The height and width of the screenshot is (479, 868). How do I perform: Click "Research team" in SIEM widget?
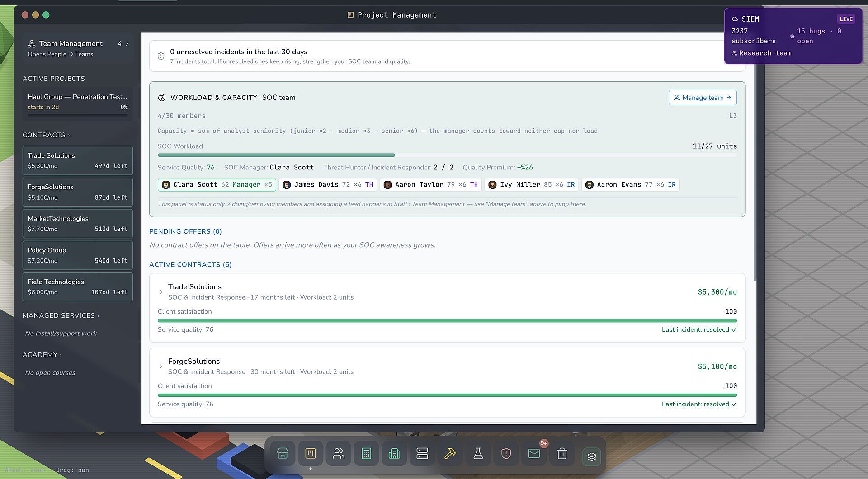pyautogui.click(x=765, y=53)
